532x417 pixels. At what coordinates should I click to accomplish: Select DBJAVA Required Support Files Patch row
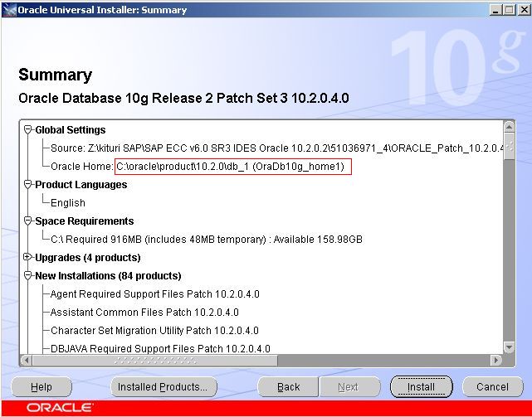160,349
